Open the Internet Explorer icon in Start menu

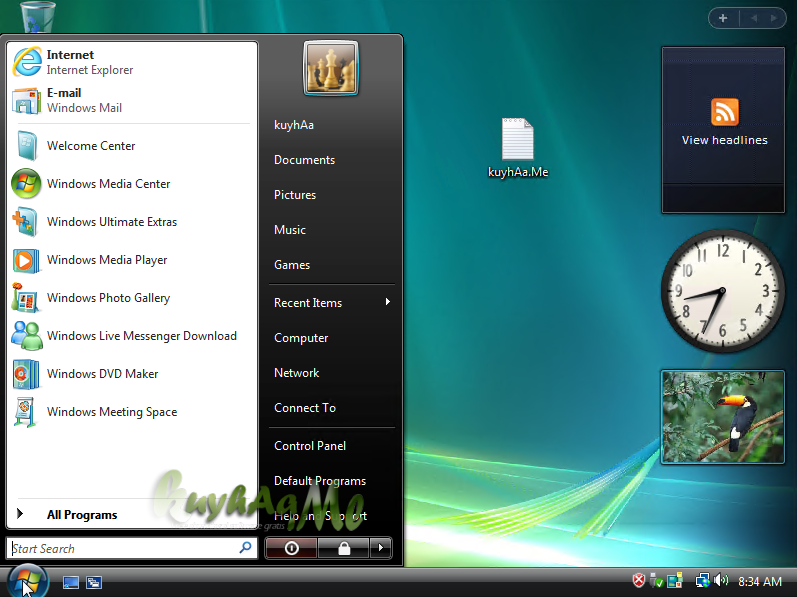[27, 62]
